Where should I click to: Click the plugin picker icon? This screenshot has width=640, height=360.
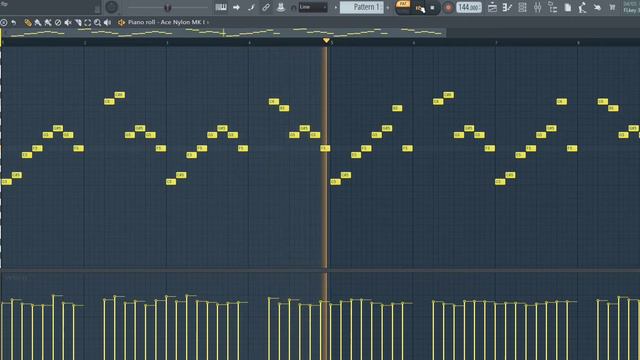tap(597, 7)
